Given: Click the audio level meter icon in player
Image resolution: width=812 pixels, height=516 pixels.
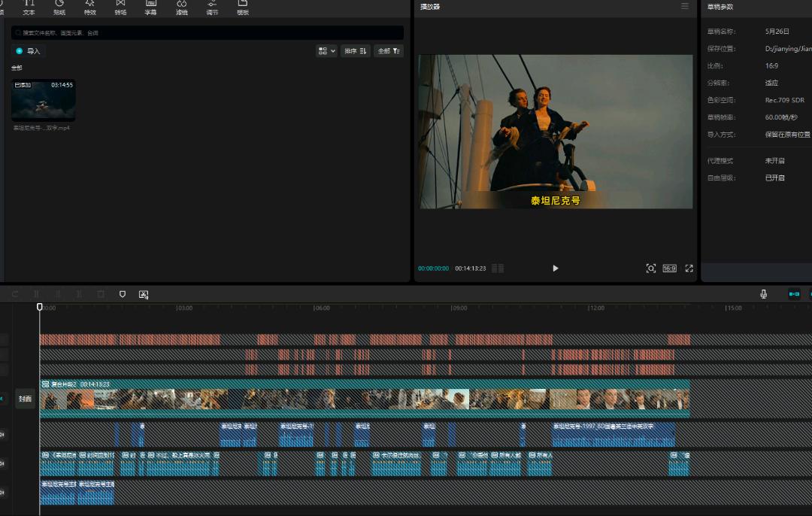Looking at the screenshot, I should [498, 269].
